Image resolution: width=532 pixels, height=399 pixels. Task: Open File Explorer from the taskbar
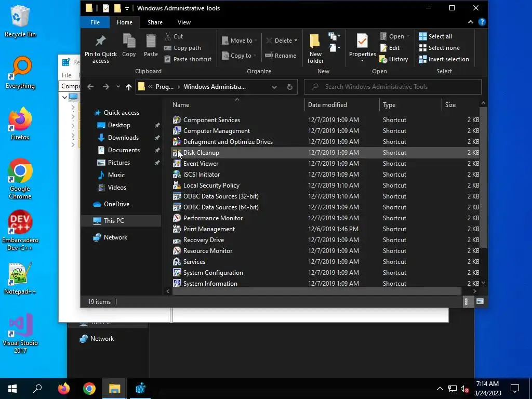(114, 389)
